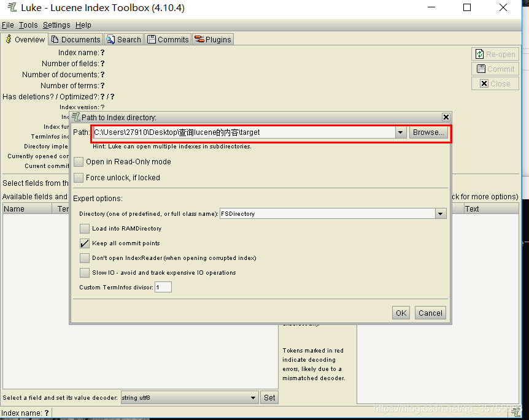Click the hint text about subdirectories
Screen dimensions: 529x420
tap(172, 147)
